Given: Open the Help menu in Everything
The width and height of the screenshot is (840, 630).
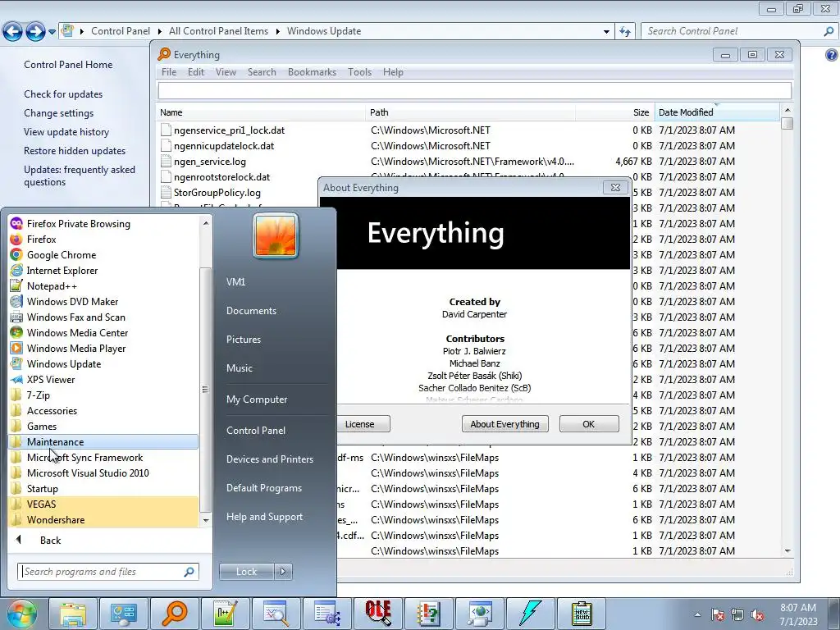Looking at the screenshot, I should 393,72.
